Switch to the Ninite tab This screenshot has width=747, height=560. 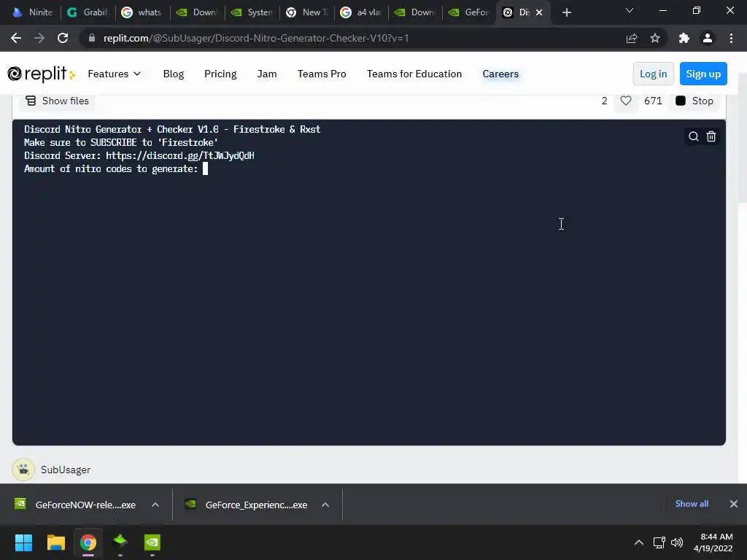(x=32, y=12)
